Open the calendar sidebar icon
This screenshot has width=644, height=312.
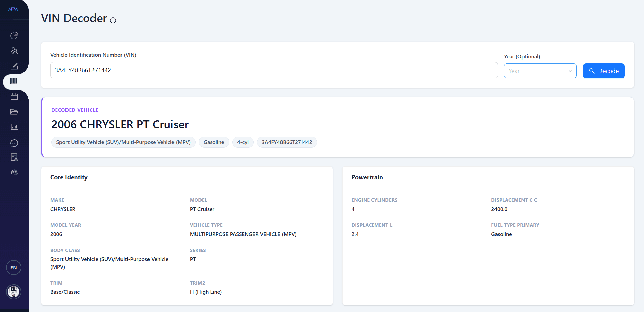(14, 96)
